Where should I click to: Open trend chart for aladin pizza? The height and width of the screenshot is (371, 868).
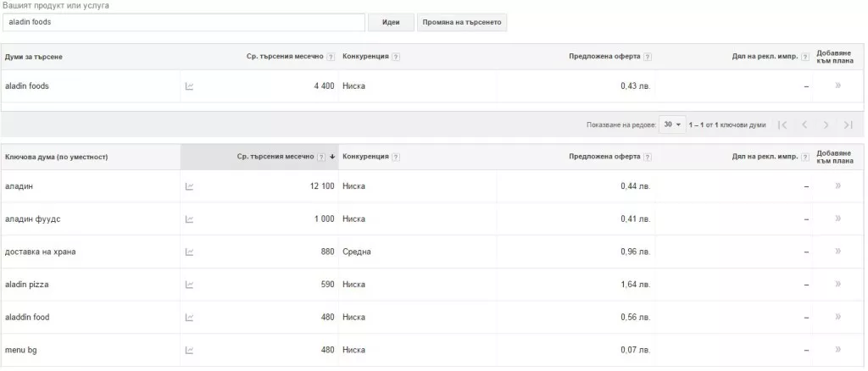tap(189, 285)
